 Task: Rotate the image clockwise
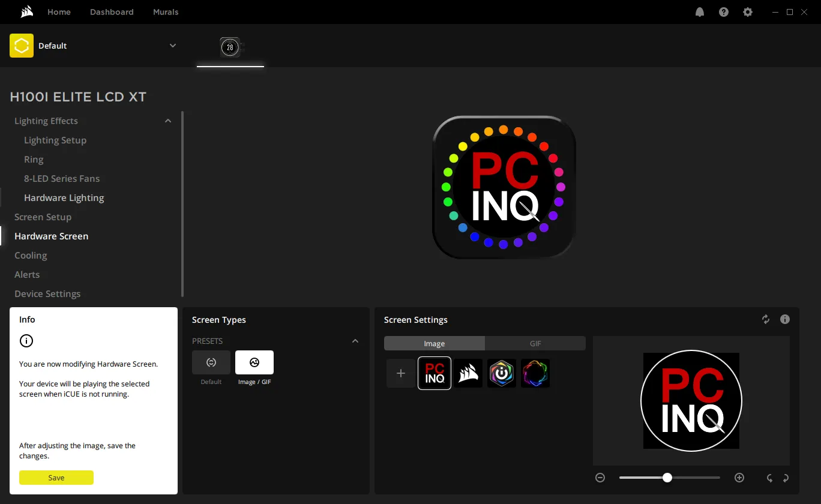[x=786, y=478]
